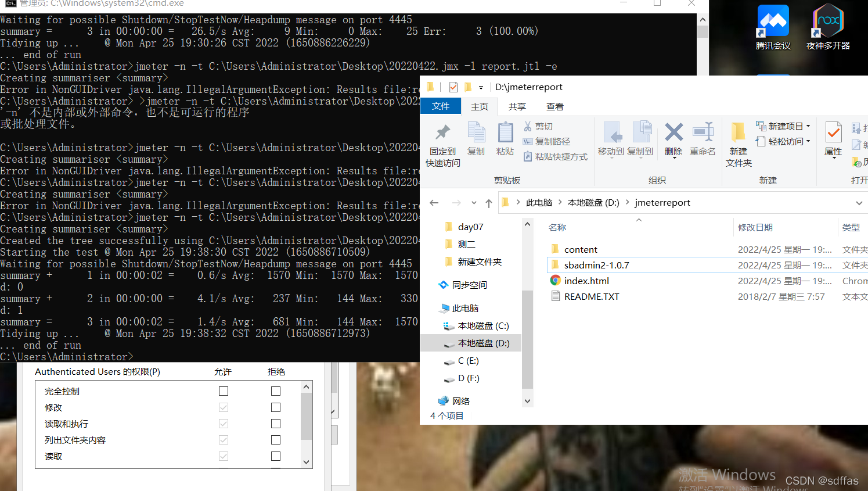Open the Easy access dropdown
This screenshot has height=491, width=868.
coord(783,141)
